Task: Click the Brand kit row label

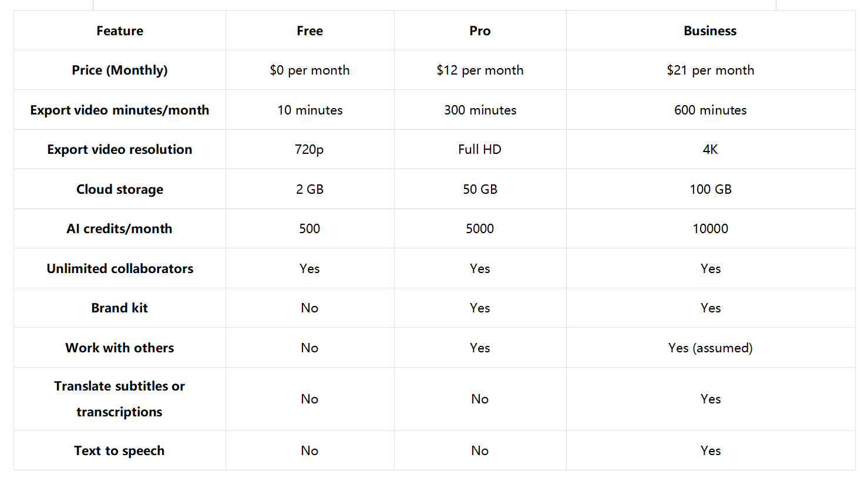Action: [x=120, y=308]
